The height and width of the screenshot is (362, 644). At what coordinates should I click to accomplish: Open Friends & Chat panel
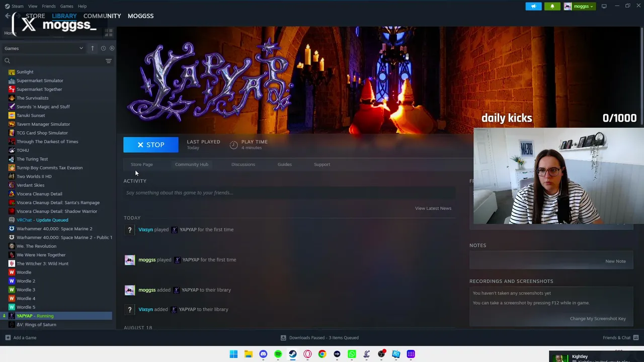point(621,338)
